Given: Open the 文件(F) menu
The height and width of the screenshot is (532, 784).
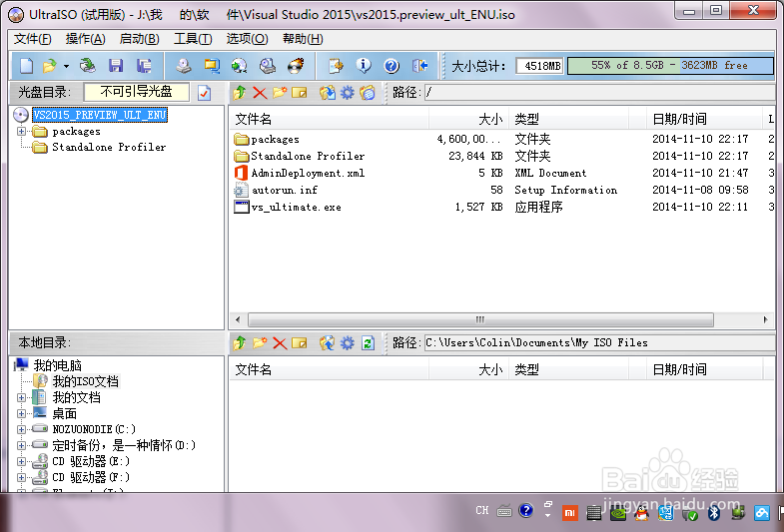Looking at the screenshot, I should 33,39.
